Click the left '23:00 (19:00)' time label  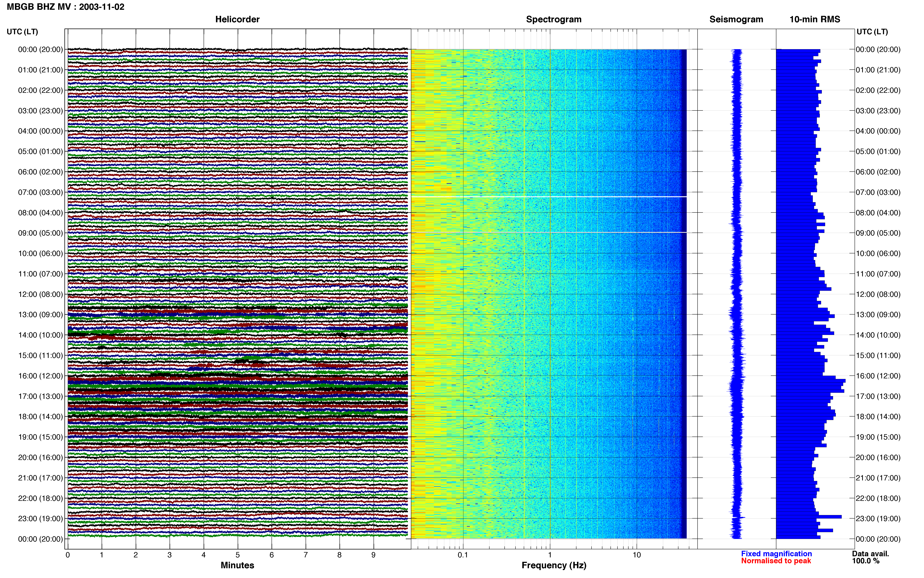pos(41,519)
